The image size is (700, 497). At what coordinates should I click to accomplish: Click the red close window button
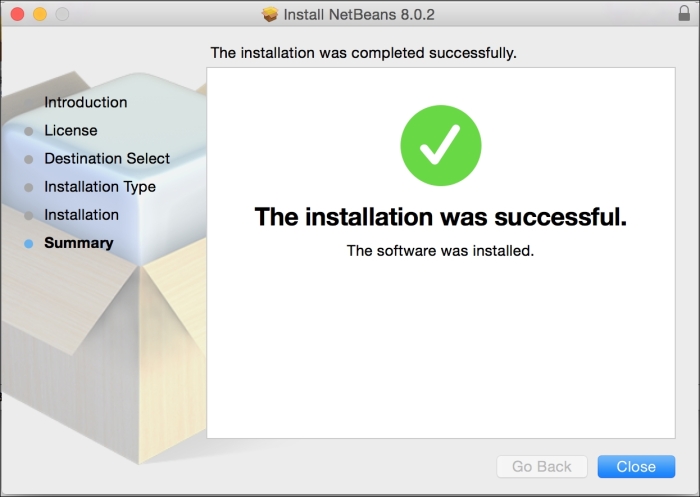pos(17,14)
